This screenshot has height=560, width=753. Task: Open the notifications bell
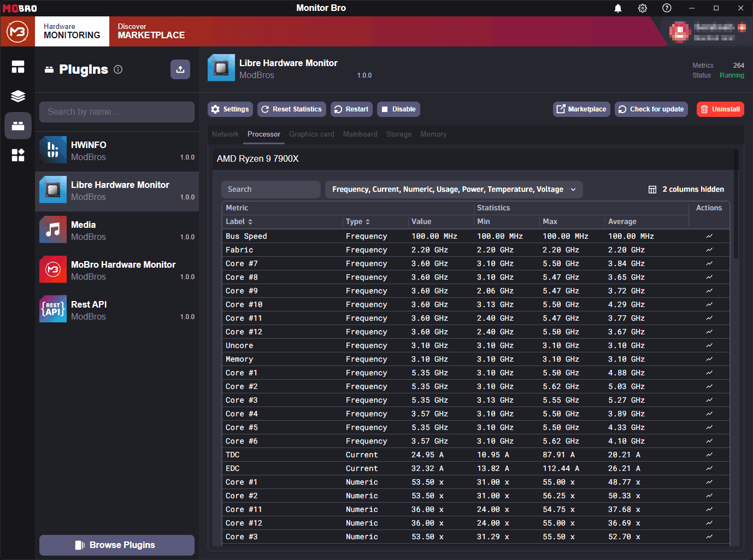618,8
